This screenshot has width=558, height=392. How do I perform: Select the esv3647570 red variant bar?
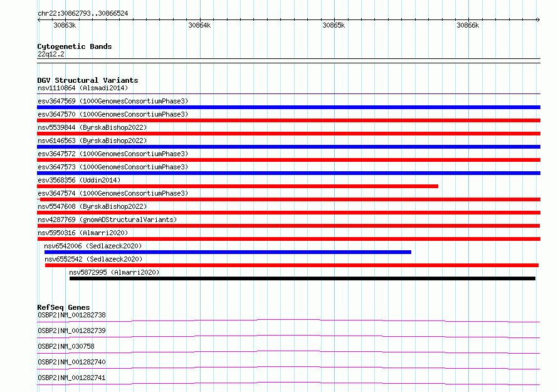(288, 120)
